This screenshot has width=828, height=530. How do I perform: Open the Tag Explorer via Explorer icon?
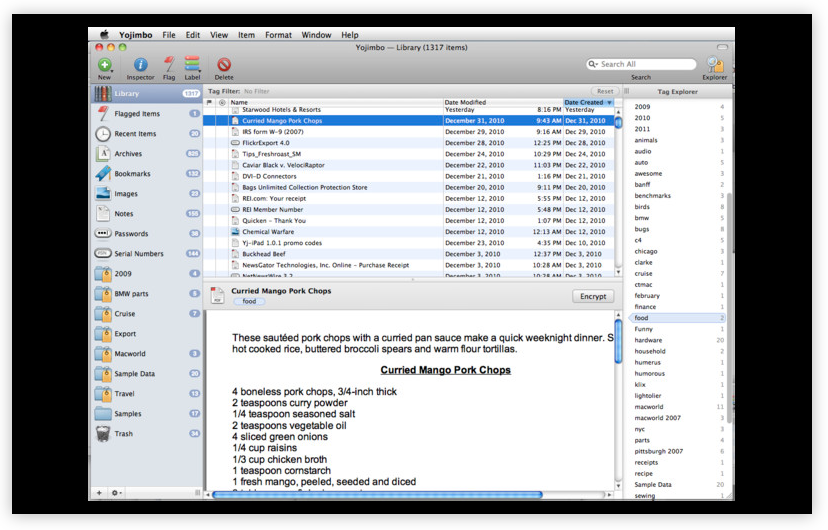coord(714,65)
